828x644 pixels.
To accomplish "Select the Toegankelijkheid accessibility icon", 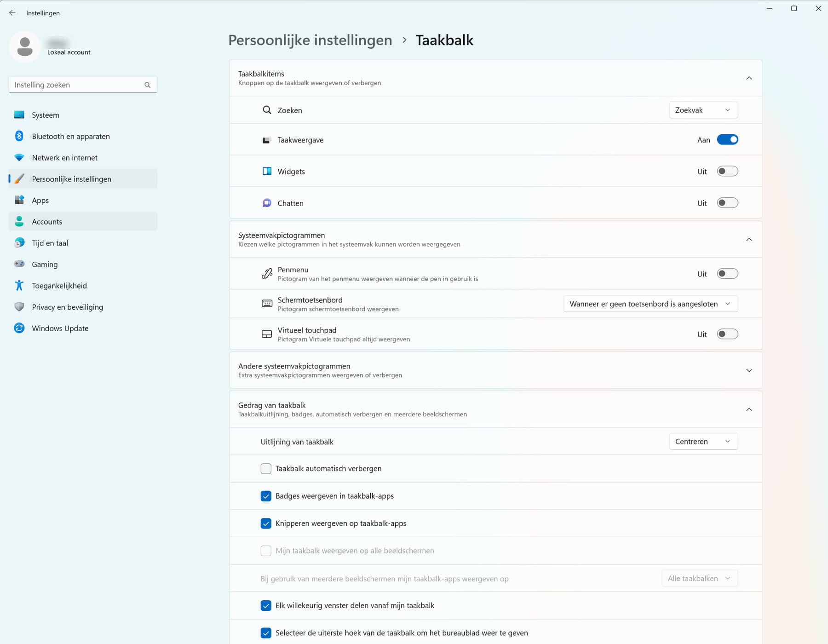I will (x=19, y=286).
